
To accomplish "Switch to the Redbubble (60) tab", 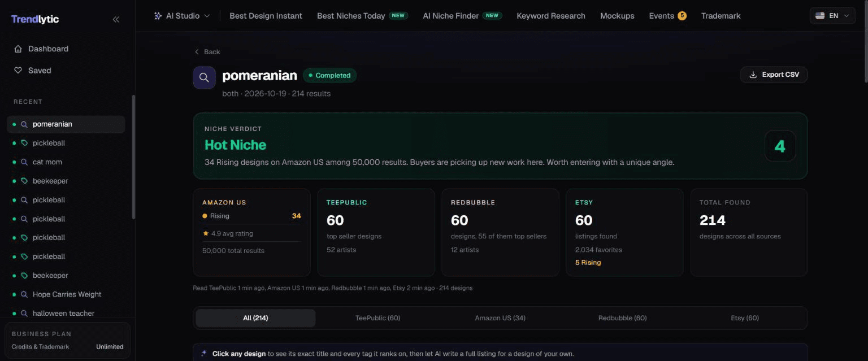I will click(x=622, y=318).
